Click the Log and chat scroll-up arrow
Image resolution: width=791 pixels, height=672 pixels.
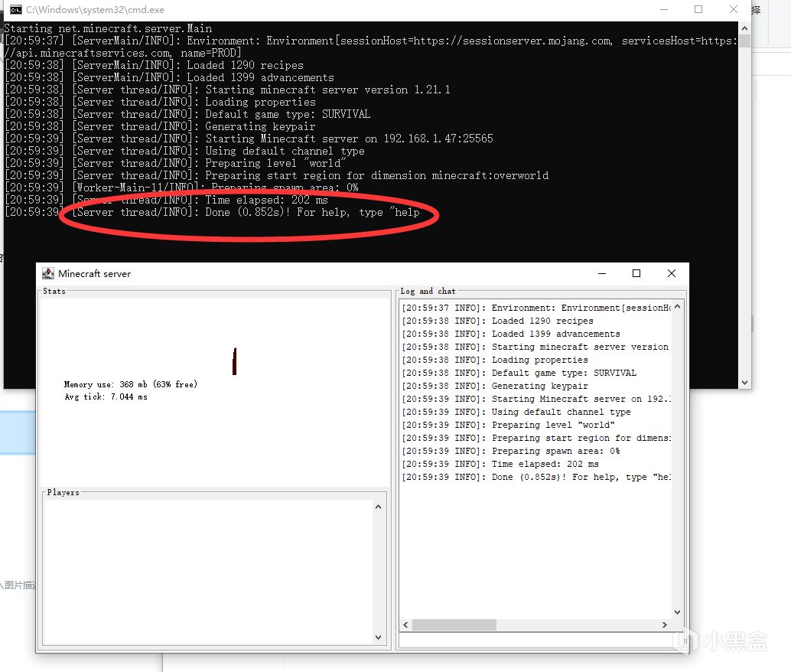click(x=678, y=306)
